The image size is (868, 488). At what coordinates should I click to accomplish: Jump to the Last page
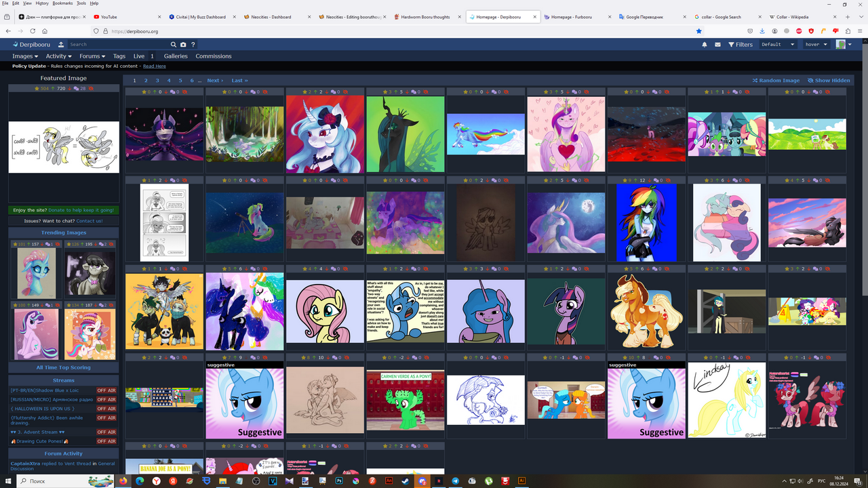click(239, 81)
